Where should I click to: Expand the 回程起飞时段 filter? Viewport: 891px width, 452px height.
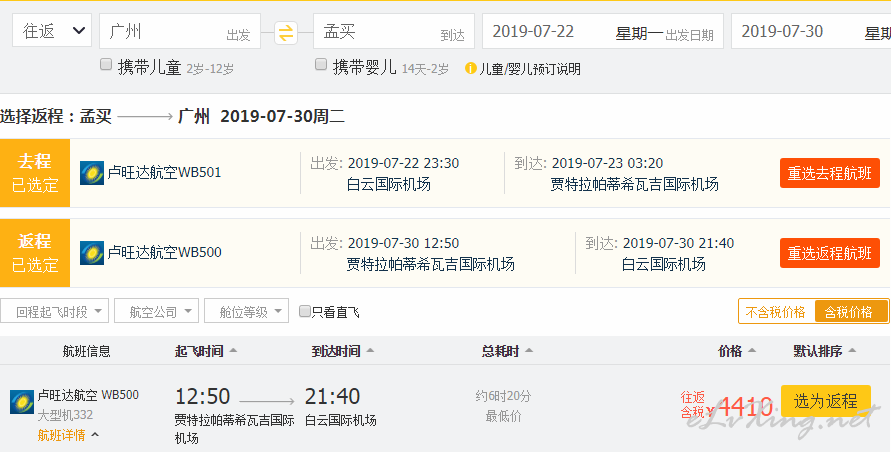(x=55, y=312)
